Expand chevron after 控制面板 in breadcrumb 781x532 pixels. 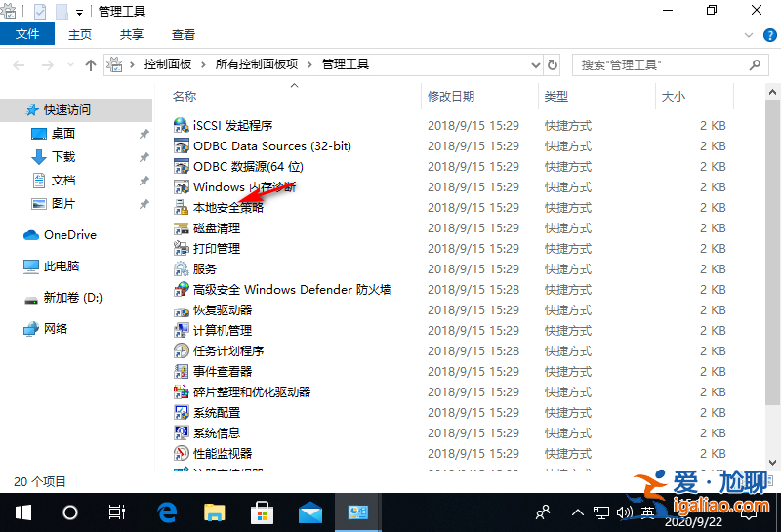(x=203, y=64)
